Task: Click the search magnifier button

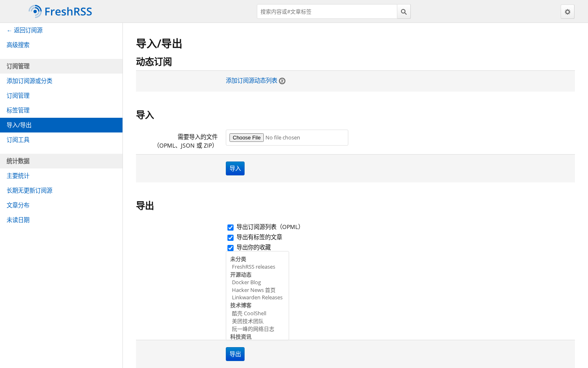Action: tap(404, 11)
